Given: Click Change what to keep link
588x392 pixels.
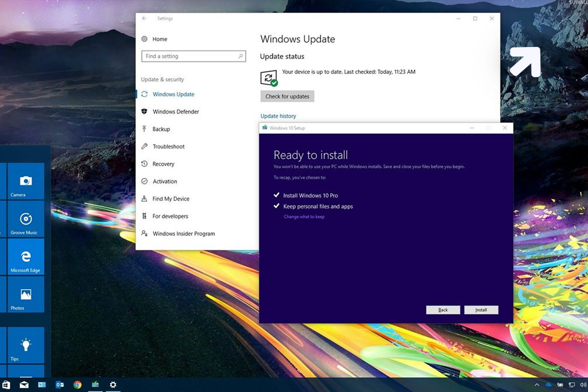Looking at the screenshot, I should point(304,217).
